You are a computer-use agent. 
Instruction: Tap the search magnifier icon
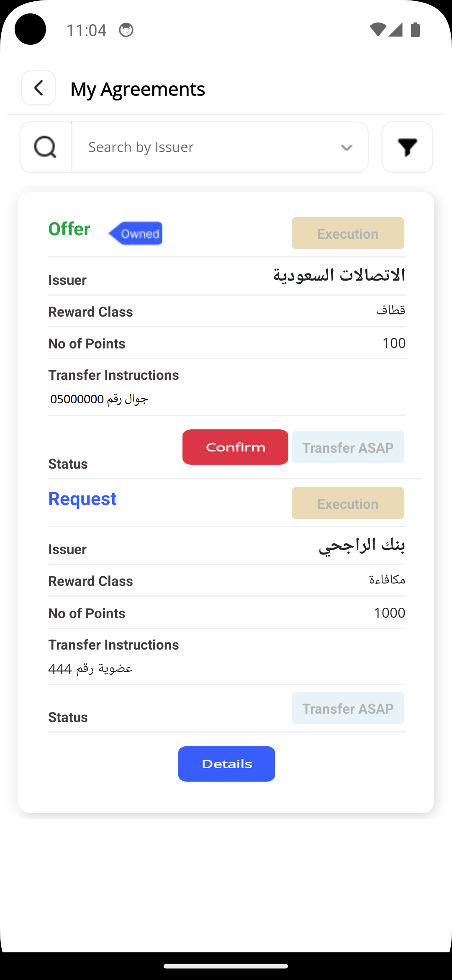46,147
